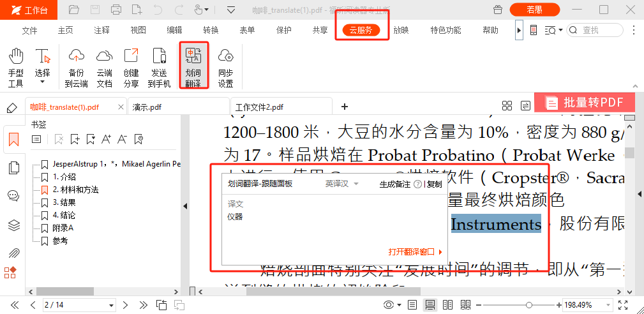Open the Bookmarks panel in left sidebar
The image size is (644, 314).
14,140
